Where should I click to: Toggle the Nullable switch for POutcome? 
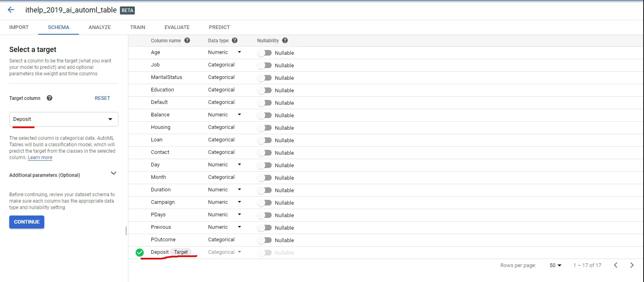point(264,240)
